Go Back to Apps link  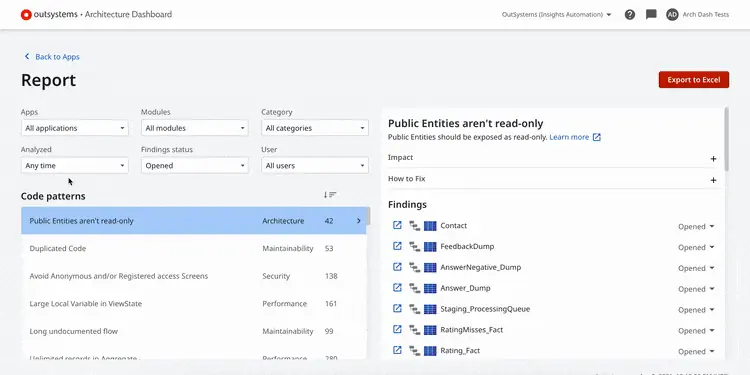click(x=57, y=56)
